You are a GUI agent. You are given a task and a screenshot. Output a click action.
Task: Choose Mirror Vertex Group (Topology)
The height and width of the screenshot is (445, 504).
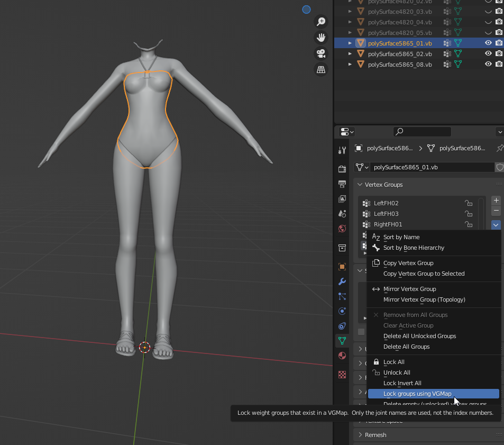(434, 299)
